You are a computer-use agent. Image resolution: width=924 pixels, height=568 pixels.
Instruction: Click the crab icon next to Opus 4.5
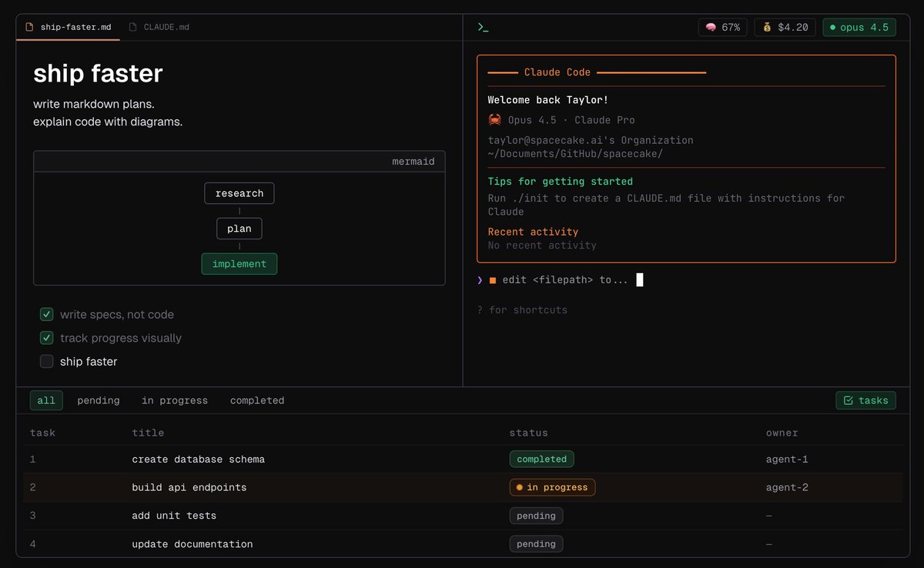click(x=495, y=120)
